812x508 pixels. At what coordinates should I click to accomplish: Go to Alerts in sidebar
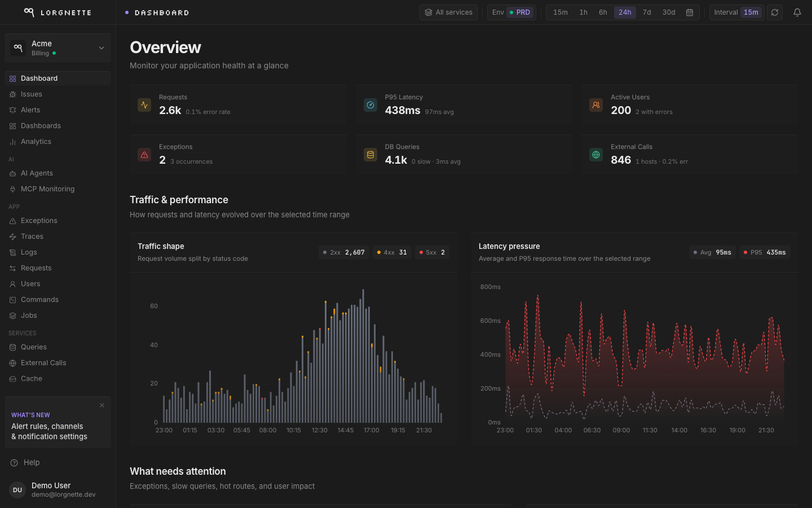pos(58,110)
